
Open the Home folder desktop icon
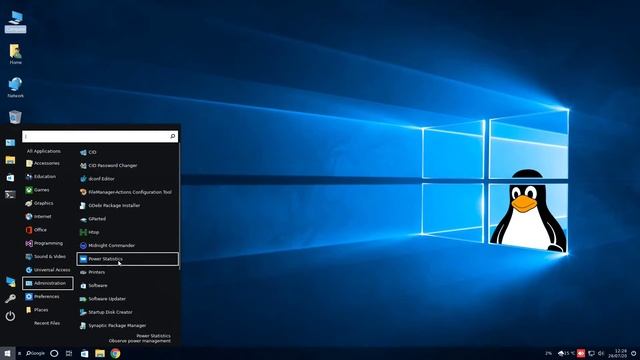click(x=16, y=54)
